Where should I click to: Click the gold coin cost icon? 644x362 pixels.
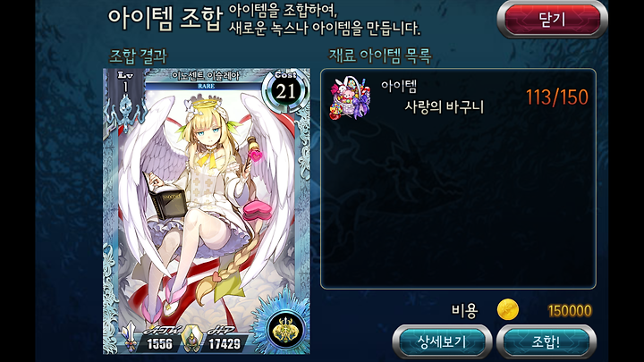(x=508, y=310)
